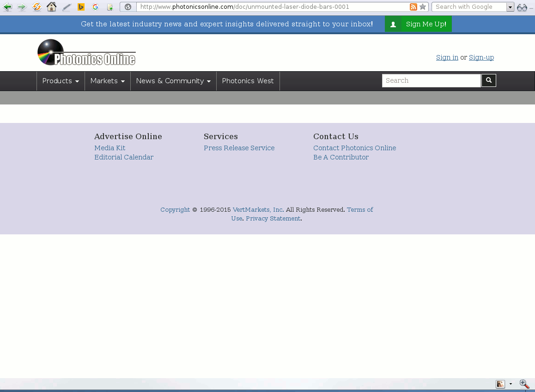Go forward with the green right arrow
Viewport: 535px width, 392px height.
point(22,7)
